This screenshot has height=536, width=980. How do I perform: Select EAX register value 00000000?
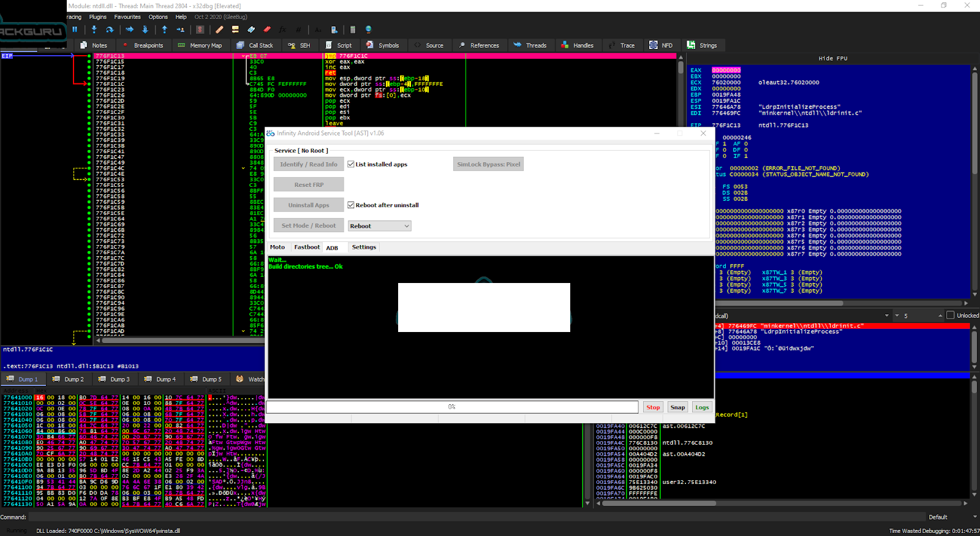point(726,70)
